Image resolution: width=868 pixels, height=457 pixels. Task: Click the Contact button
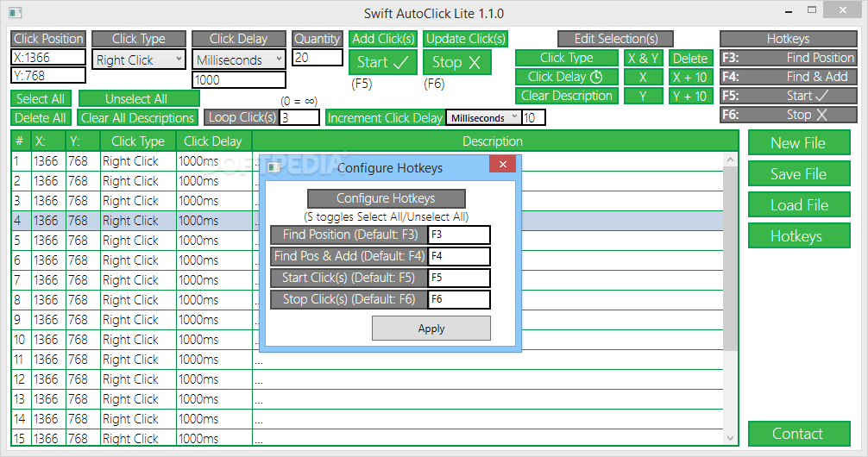[x=799, y=433]
